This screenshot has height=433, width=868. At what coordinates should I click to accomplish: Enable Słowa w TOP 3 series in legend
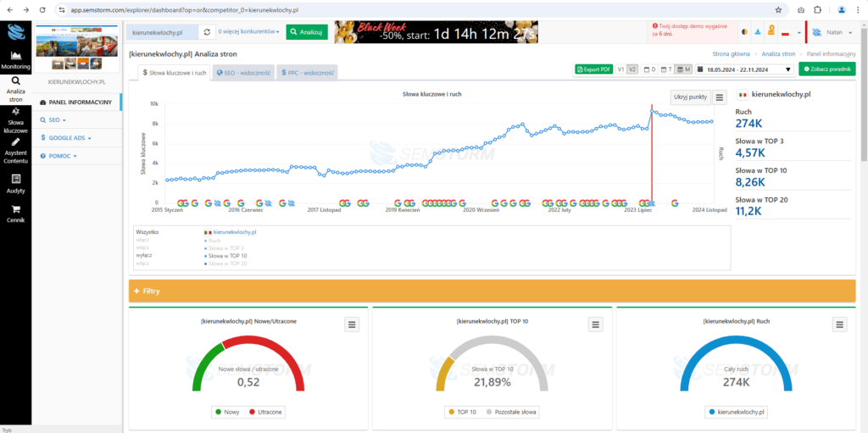tap(224, 248)
